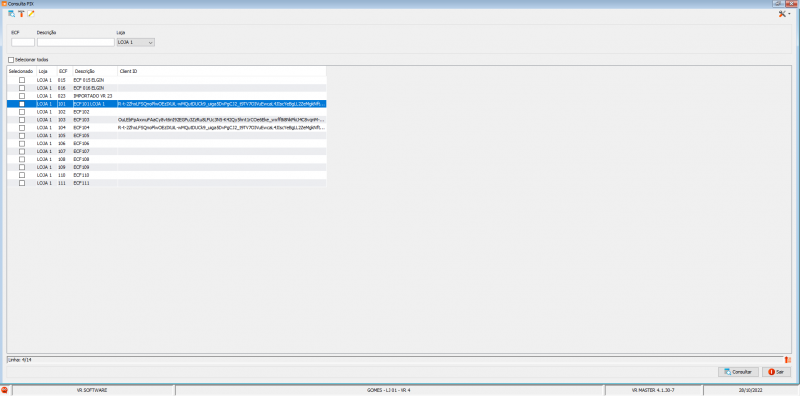The image size is (800, 396).
Task: Open the Loja dropdown showing LOJA 1
Action: tap(135, 42)
